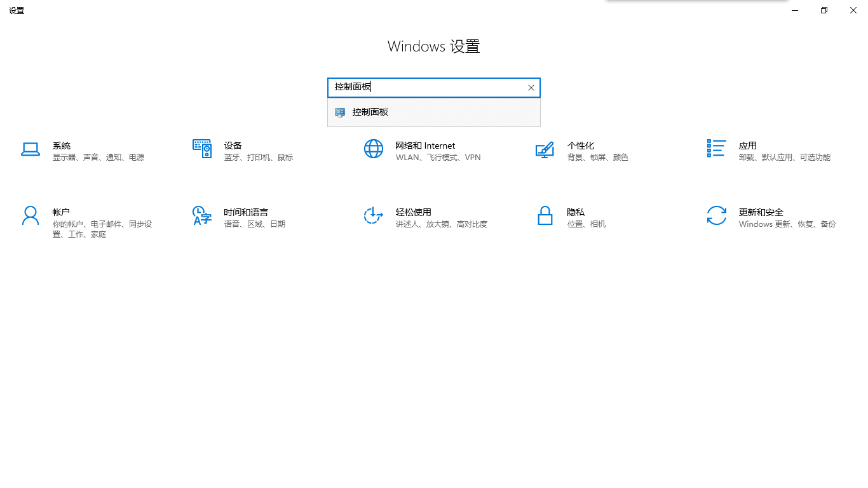Click the "设置" window title text
The image size is (868, 488).
pos(17,11)
